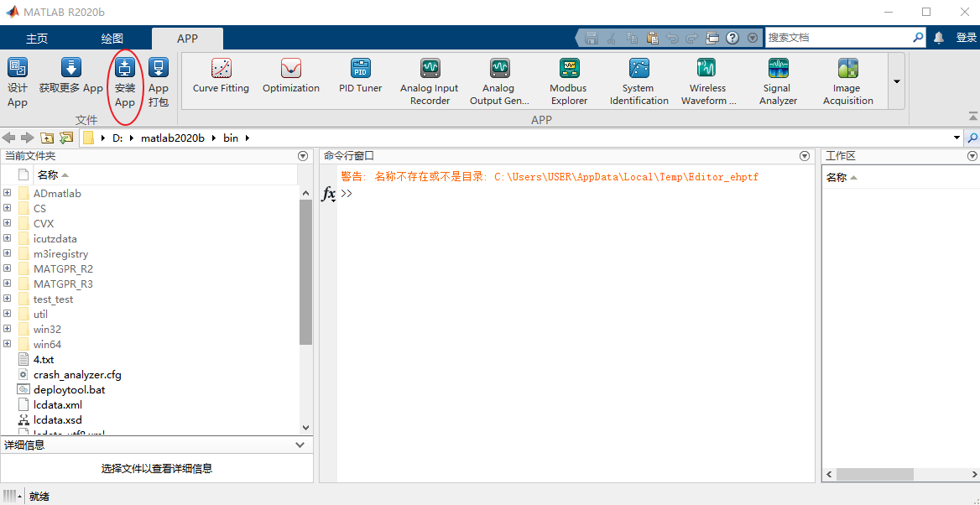Viewport: 980px width, 505px height.
Task: Switch to the 主页 tab
Action: (37, 39)
